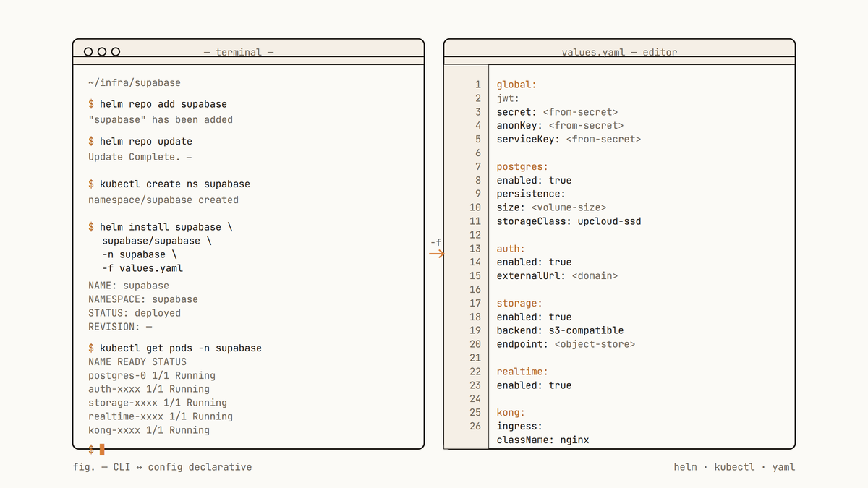Click the 'storage-xxxx 1/1 Running' pod row
This screenshot has height=488, width=868.
(x=158, y=403)
